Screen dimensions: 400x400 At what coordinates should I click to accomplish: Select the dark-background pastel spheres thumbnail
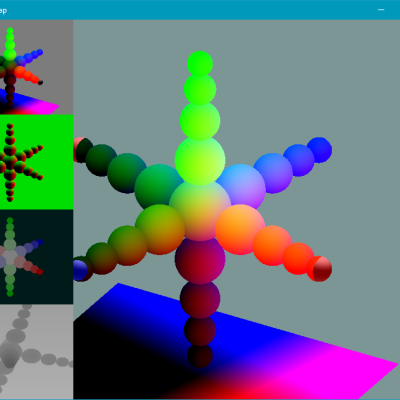click(36, 257)
